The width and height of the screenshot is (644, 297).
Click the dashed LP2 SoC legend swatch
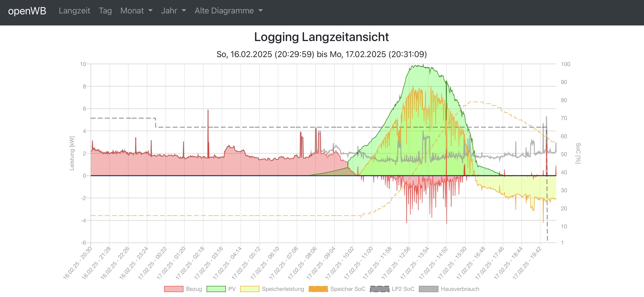click(379, 289)
